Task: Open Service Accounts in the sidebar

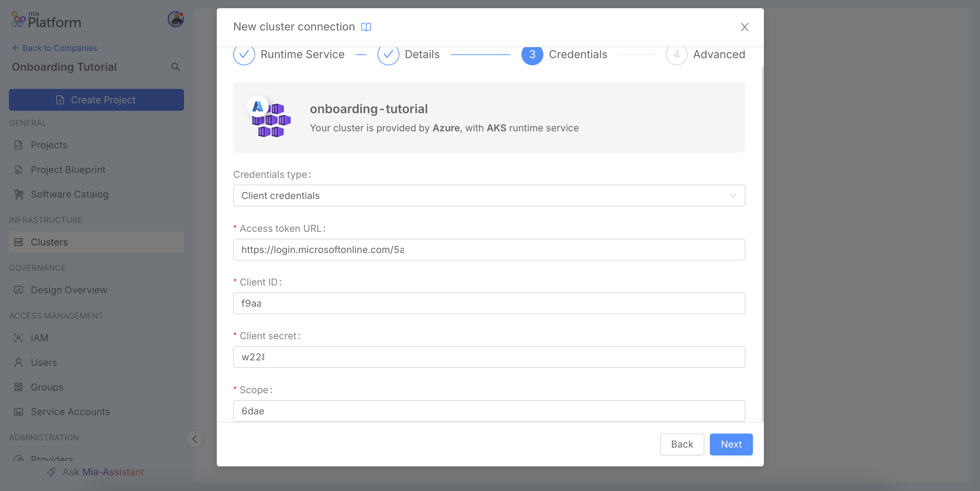Action: point(96,412)
